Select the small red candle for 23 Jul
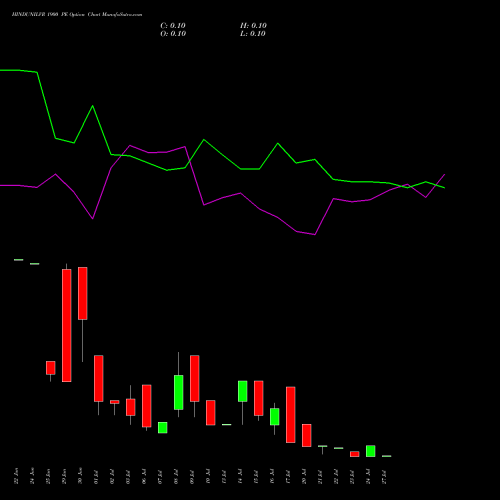The width and height of the screenshot is (500, 500). click(x=355, y=454)
